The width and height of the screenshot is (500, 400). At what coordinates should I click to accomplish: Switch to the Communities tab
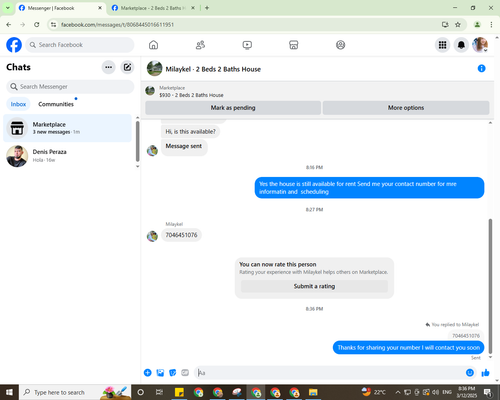tap(56, 104)
